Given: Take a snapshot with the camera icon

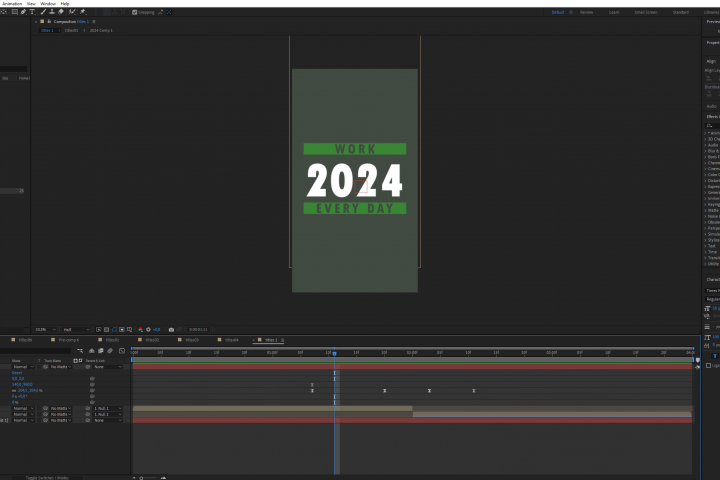Looking at the screenshot, I should click(x=171, y=329).
